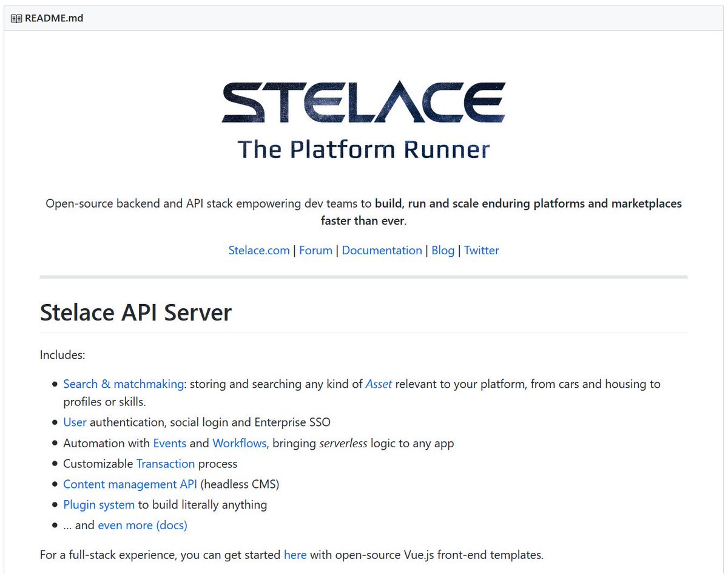Viewport: 728px width, 582px height.
Task: Visit the Forum link
Action: [x=315, y=250]
